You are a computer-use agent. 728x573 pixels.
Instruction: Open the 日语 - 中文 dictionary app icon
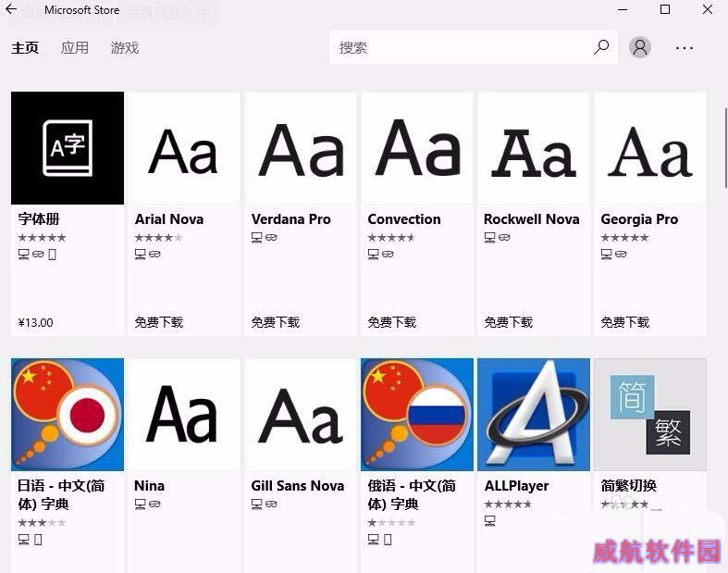pyautogui.click(x=68, y=415)
